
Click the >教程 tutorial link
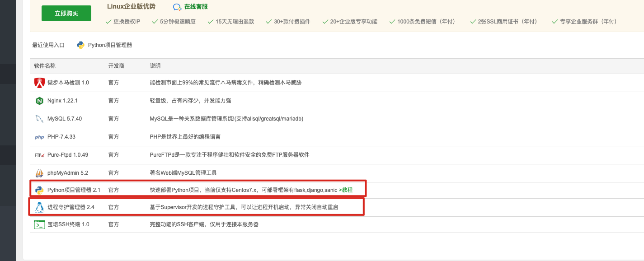(x=345, y=190)
